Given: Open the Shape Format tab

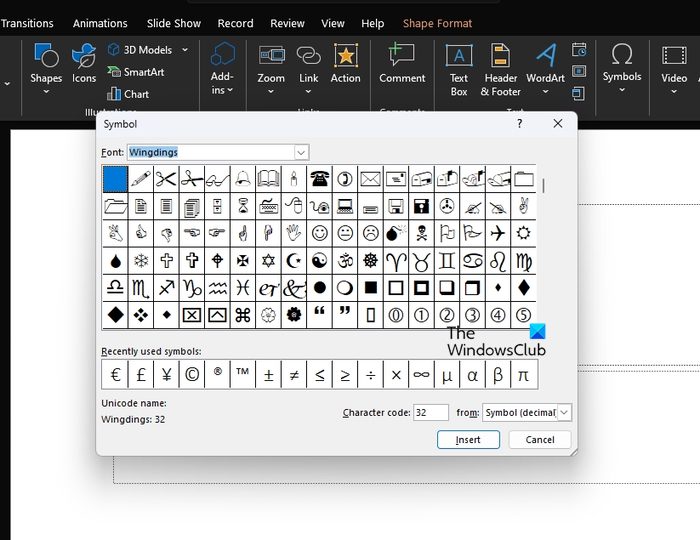Looking at the screenshot, I should (437, 23).
